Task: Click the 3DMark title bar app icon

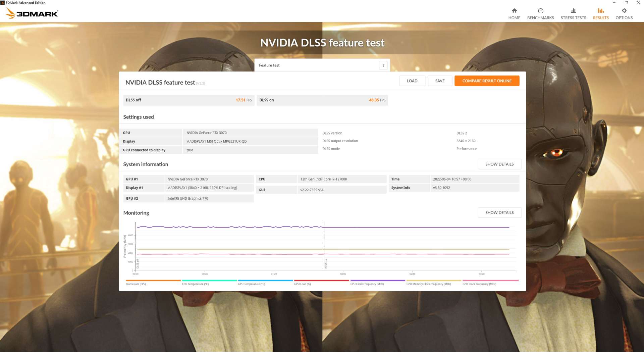Action: pos(3,3)
